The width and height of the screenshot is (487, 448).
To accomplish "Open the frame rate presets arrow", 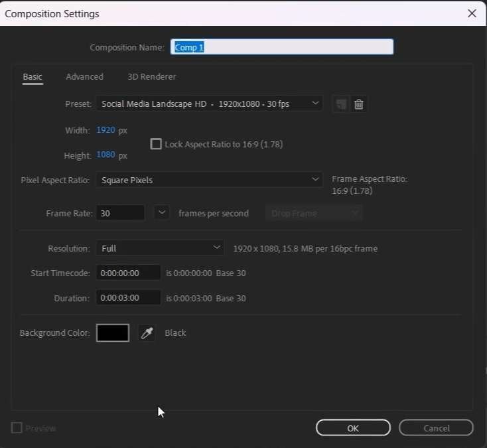I will (162, 213).
